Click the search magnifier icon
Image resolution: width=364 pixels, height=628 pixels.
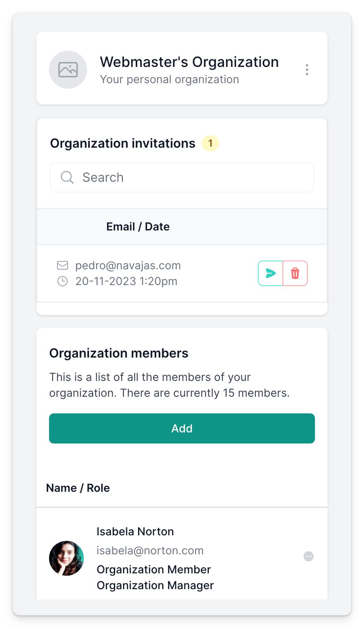click(x=67, y=177)
